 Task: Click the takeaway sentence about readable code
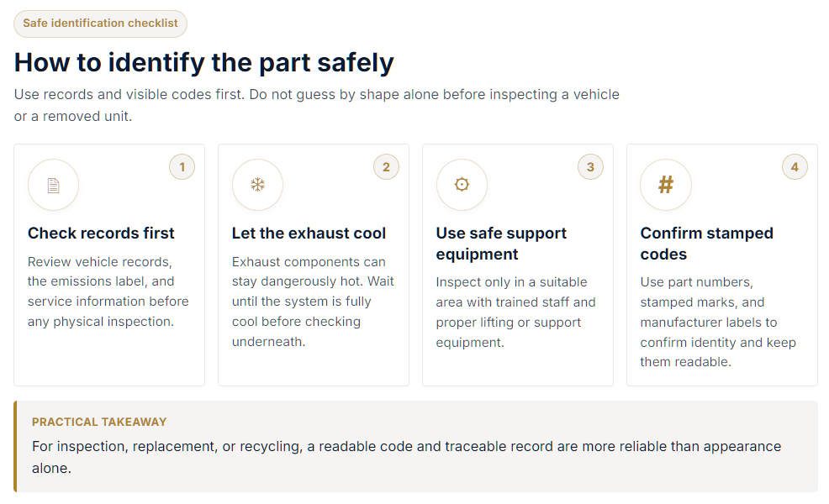coord(407,457)
